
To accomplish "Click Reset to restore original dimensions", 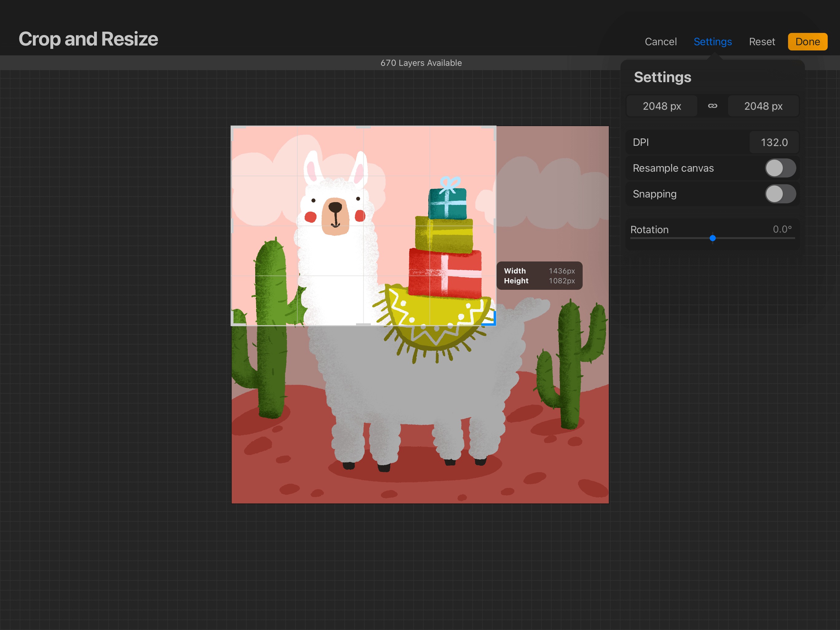I will [762, 42].
